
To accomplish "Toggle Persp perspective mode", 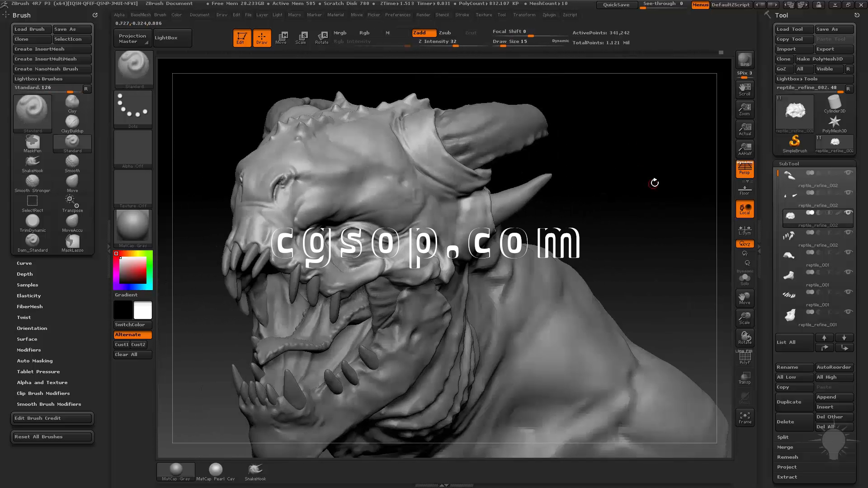I will coord(745,169).
